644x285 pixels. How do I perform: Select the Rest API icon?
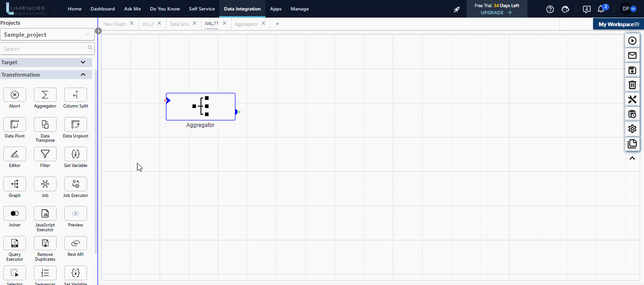[x=75, y=243]
